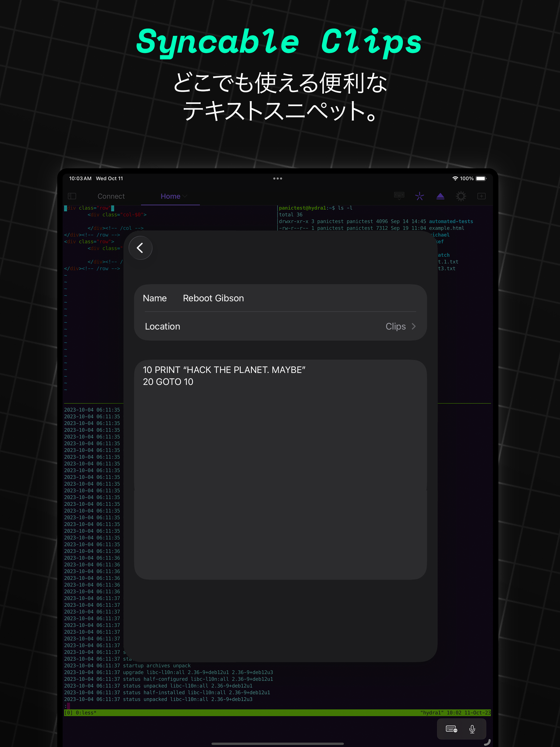Select the Home tab
Viewport: 560px width, 747px height.
tap(170, 196)
